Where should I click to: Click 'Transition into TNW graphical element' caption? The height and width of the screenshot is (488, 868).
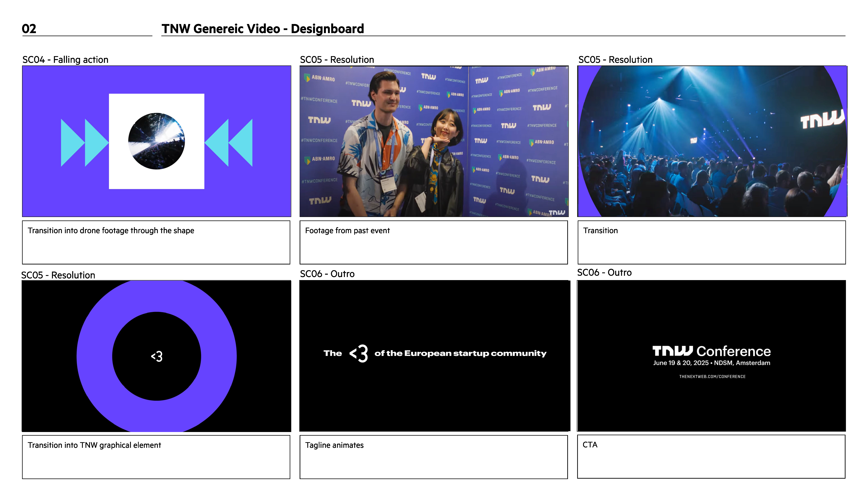pyautogui.click(x=94, y=445)
